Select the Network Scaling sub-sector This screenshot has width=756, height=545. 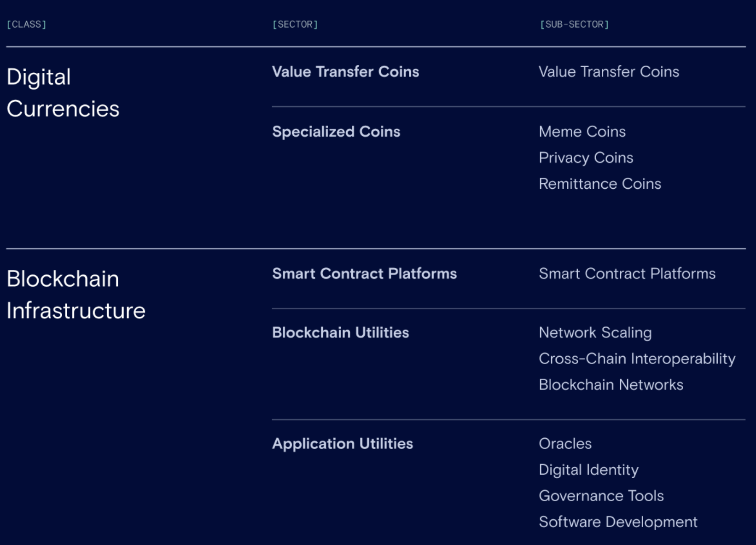point(595,333)
